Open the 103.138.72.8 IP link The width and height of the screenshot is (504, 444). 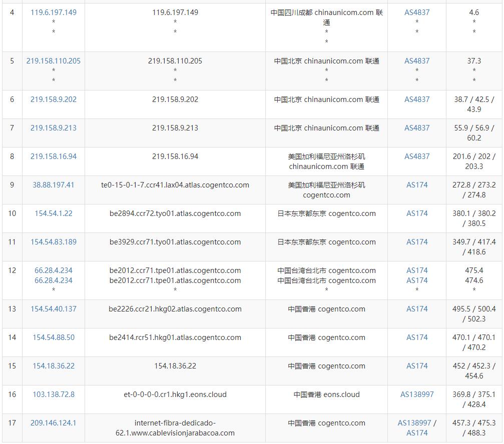pyautogui.click(x=54, y=394)
